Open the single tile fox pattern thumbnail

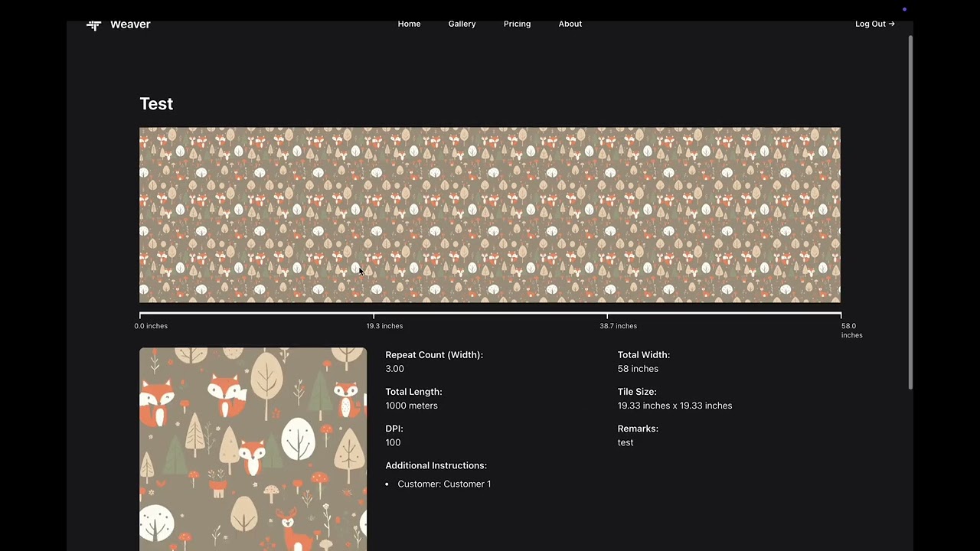coord(253,449)
